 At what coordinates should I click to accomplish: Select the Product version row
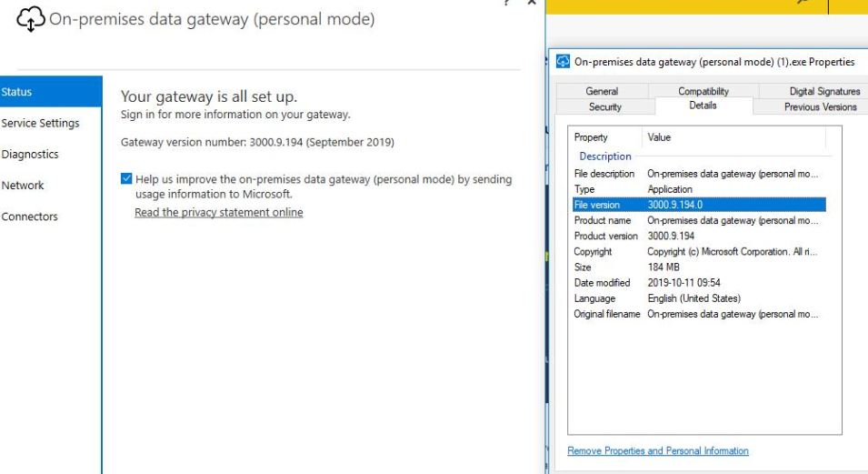(x=699, y=236)
